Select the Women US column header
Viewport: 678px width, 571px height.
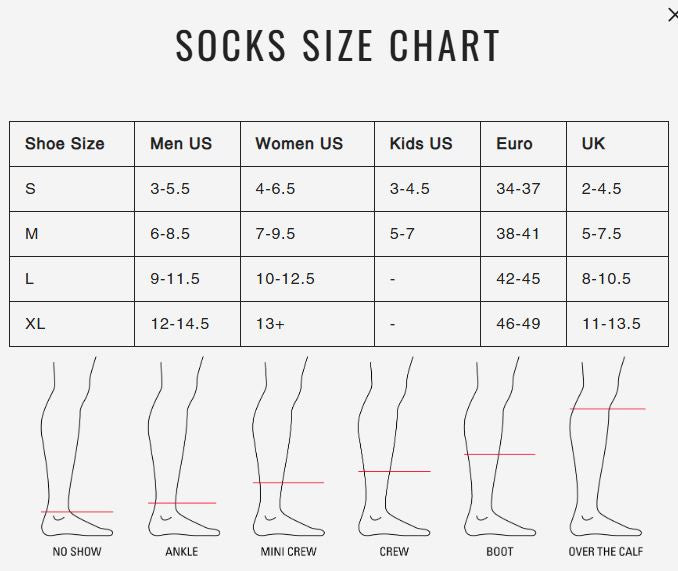299,144
